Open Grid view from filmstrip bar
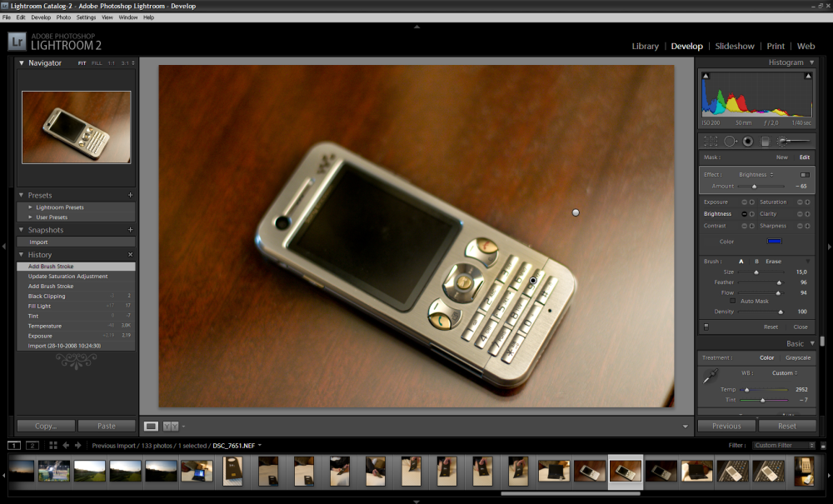The height and width of the screenshot is (504, 833). point(53,446)
